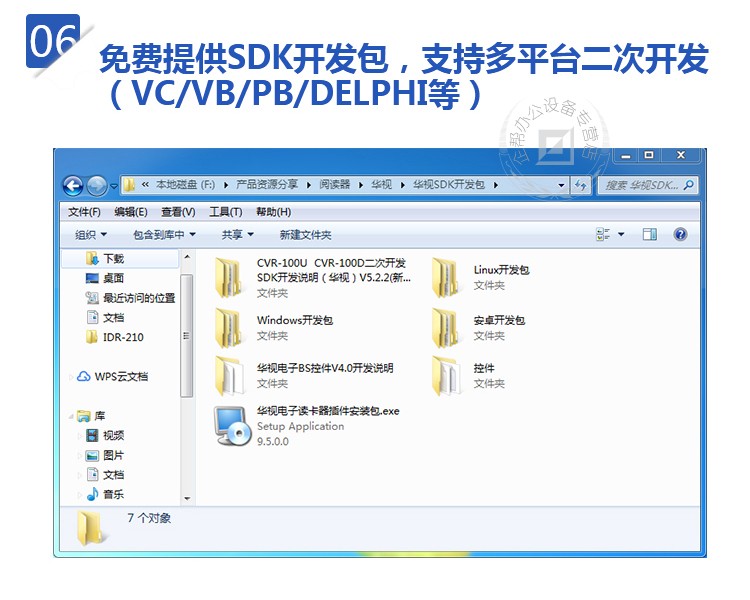Toggle the preview pane button
The image size is (750, 600).
pyautogui.click(x=649, y=234)
